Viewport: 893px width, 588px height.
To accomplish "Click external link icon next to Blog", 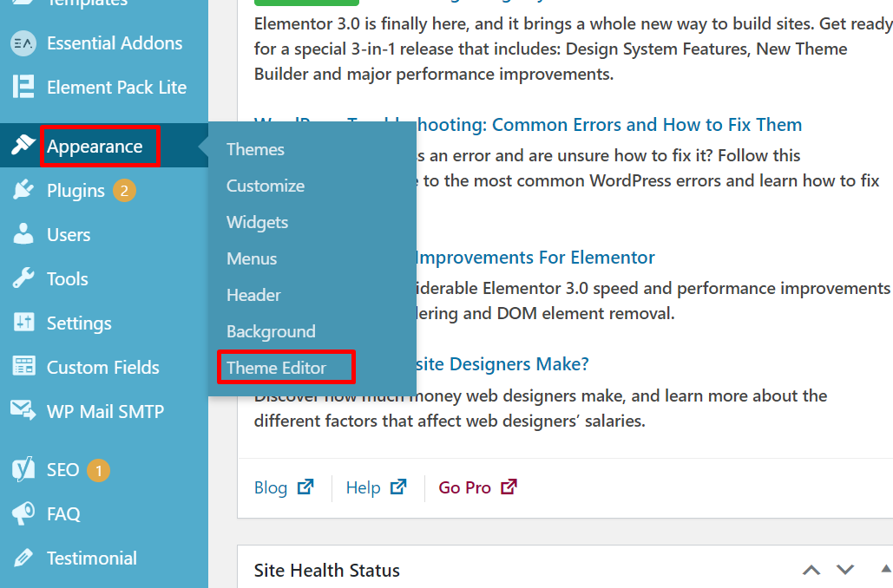I will click(305, 487).
